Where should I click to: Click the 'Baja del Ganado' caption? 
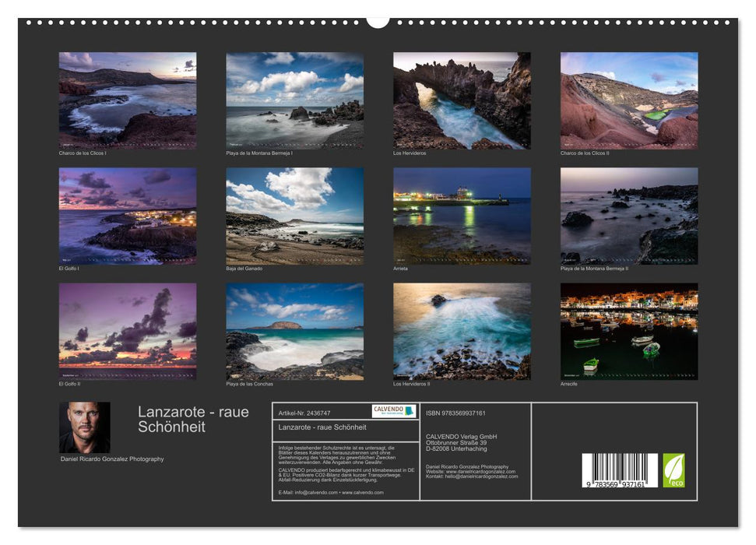(x=244, y=269)
